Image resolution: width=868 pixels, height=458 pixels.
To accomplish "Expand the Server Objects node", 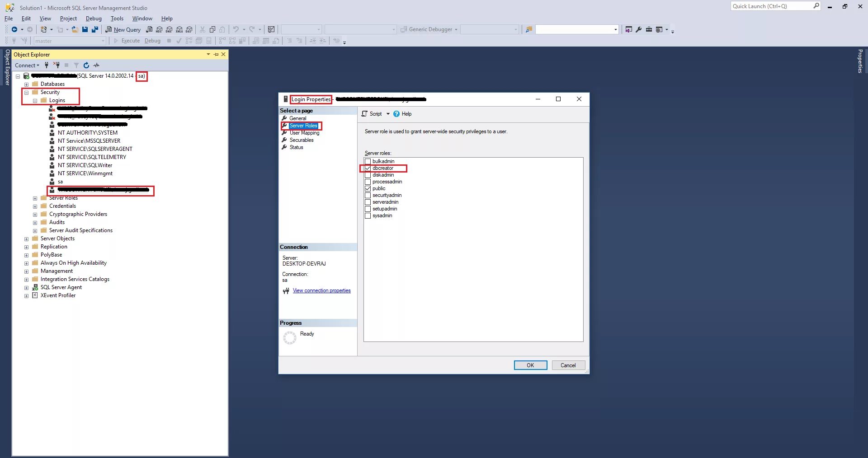I will coord(26,239).
